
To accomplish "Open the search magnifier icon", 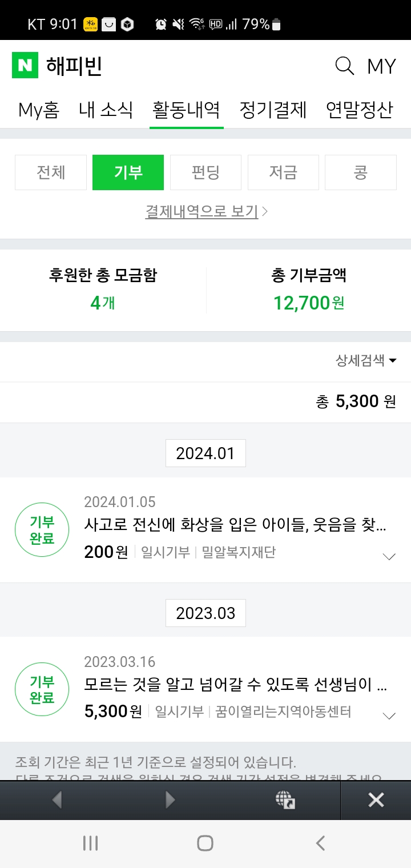I will point(344,66).
